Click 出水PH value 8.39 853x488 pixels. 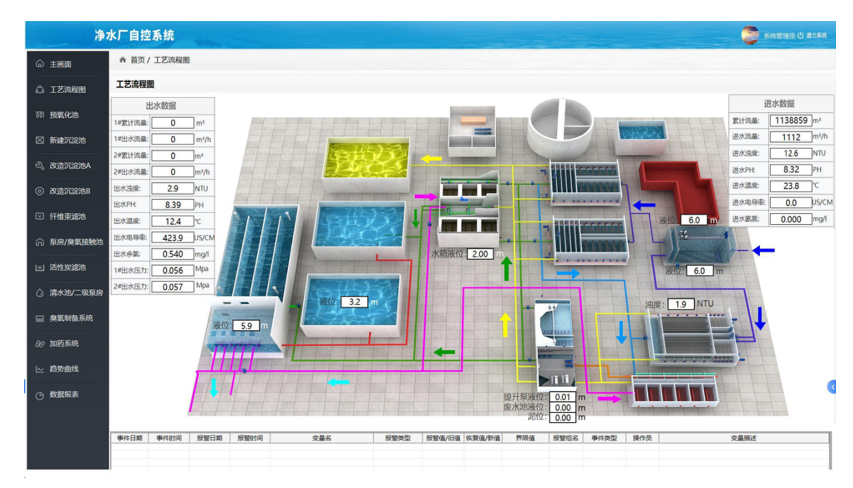click(172, 205)
